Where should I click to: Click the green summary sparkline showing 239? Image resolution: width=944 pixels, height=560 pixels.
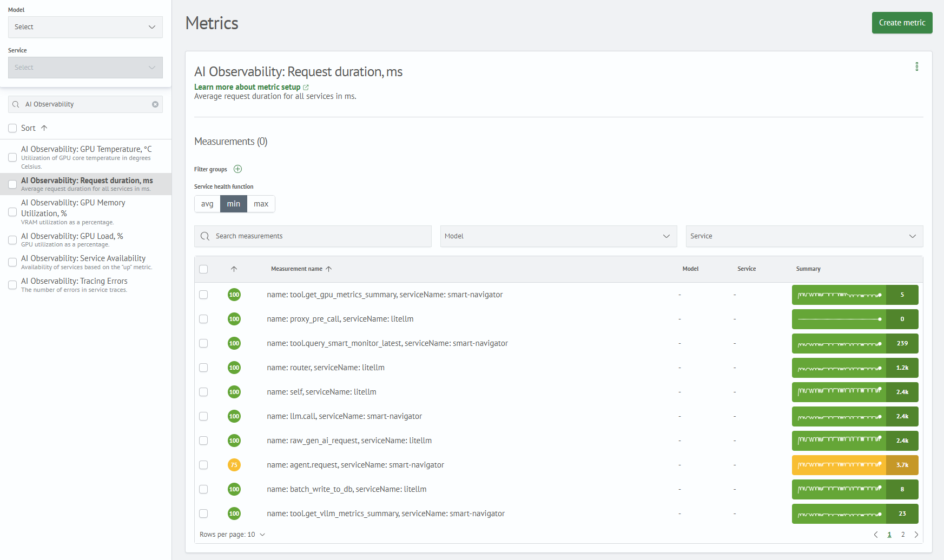click(x=855, y=343)
